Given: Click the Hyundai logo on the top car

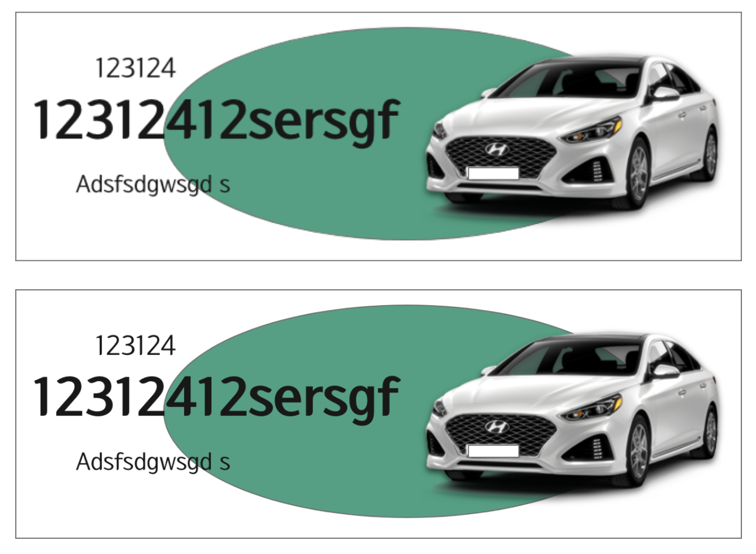Looking at the screenshot, I should click(496, 149).
